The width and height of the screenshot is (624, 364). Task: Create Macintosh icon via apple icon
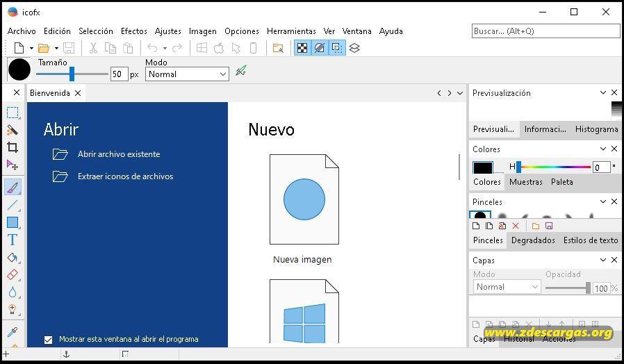point(219,48)
